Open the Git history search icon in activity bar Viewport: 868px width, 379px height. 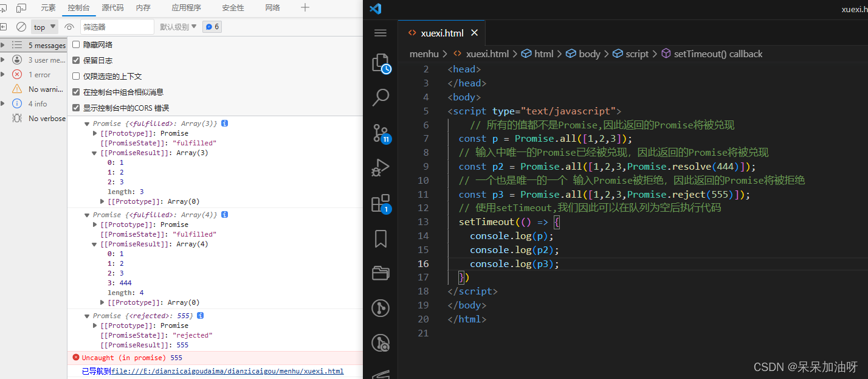coord(381,343)
